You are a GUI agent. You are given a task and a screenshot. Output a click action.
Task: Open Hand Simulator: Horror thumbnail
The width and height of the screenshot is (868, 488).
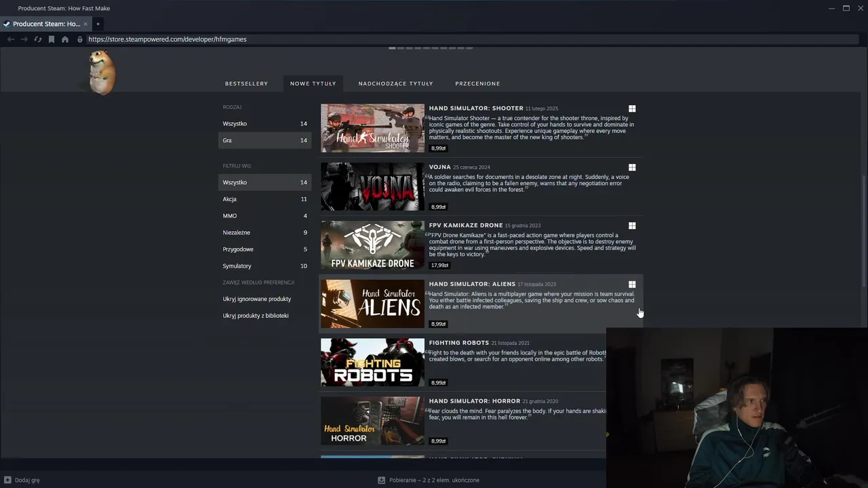[372, 421]
